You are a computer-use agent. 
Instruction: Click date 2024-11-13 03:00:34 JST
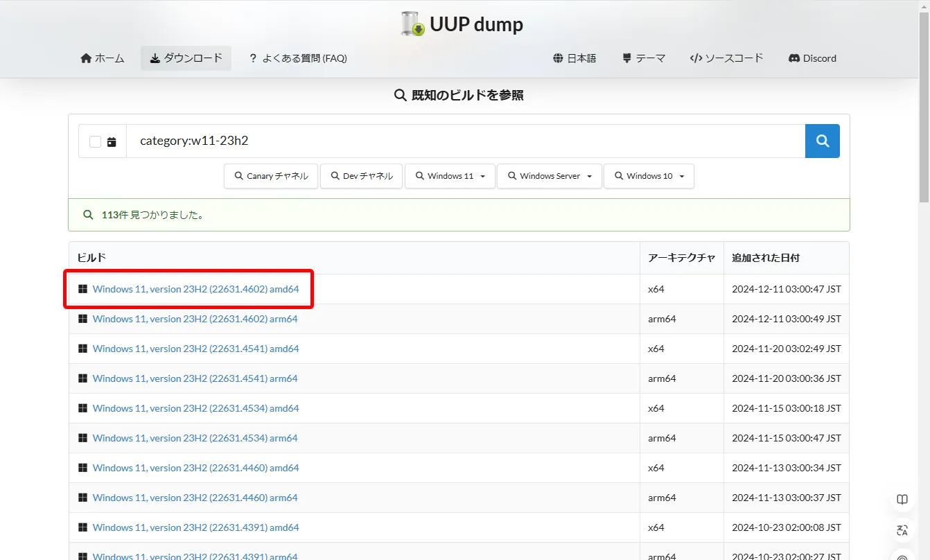click(x=787, y=468)
